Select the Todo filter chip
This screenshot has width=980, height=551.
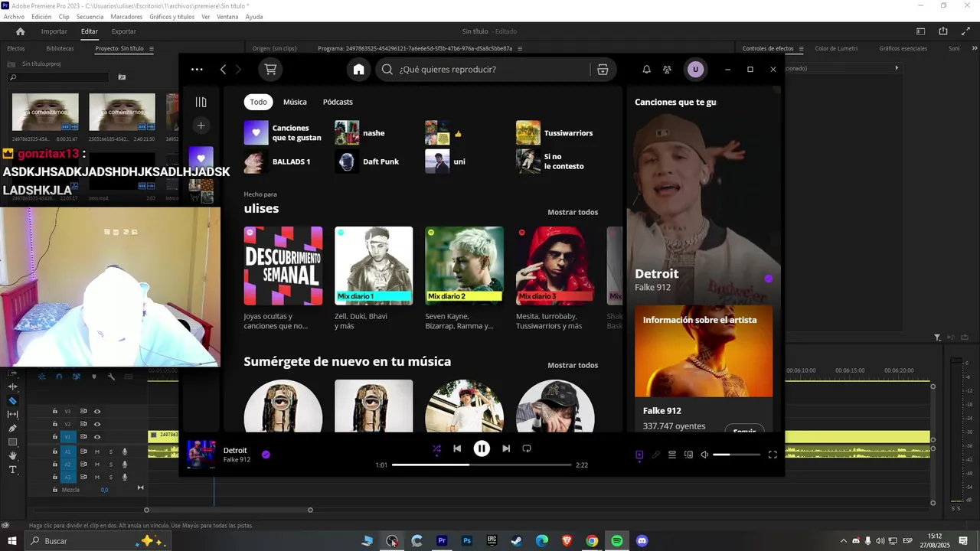pos(259,102)
